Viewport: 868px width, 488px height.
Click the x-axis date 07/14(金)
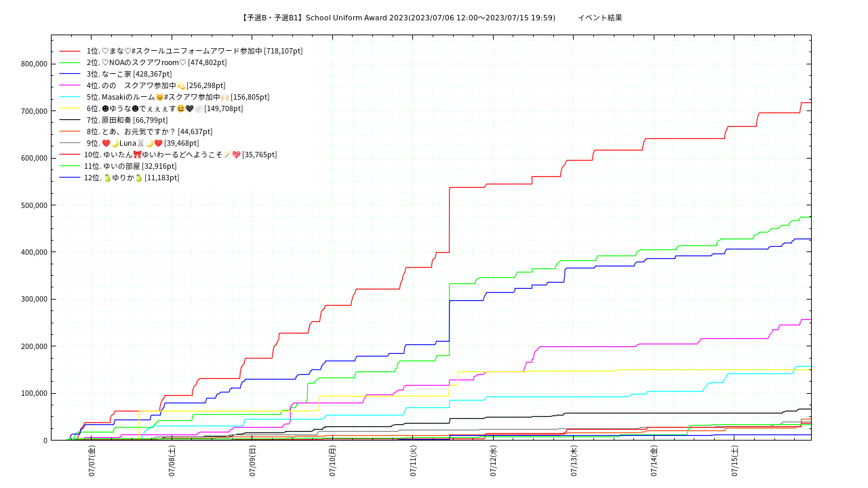coord(654,461)
